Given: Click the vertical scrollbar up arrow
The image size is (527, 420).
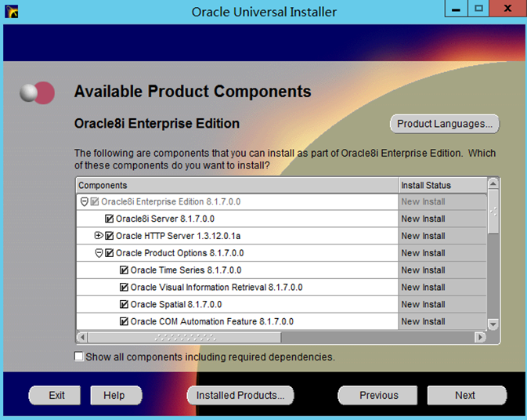Looking at the screenshot, I should [493, 183].
